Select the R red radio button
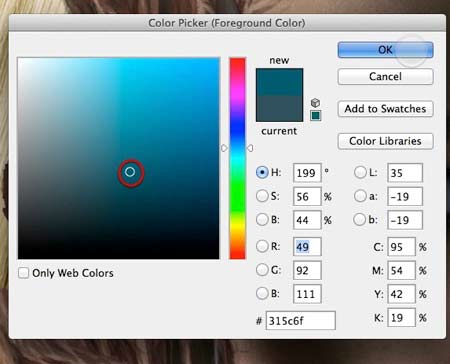Image resolution: width=450 pixels, height=364 pixels. click(262, 246)
